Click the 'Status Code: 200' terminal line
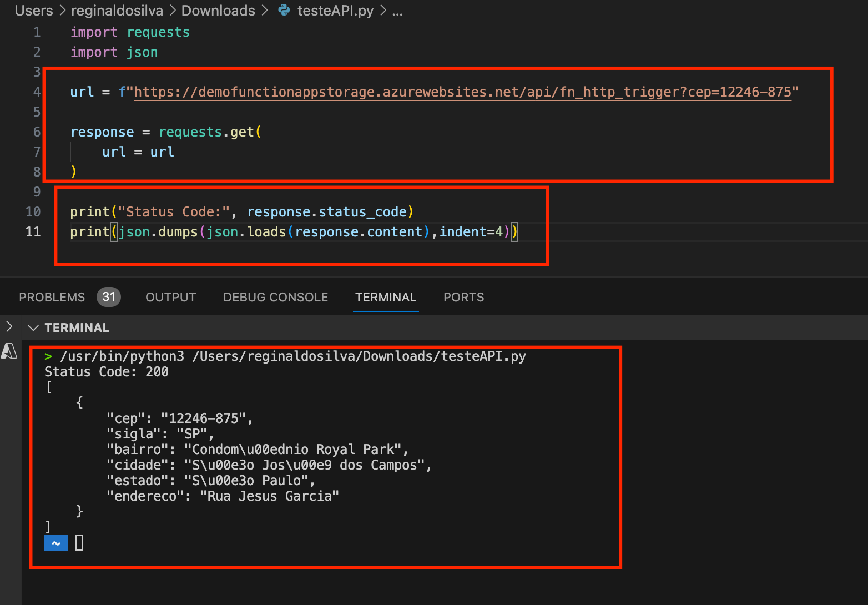Viewport: 868px width, 605px height. pyautogui.click(x=107, y=372)
